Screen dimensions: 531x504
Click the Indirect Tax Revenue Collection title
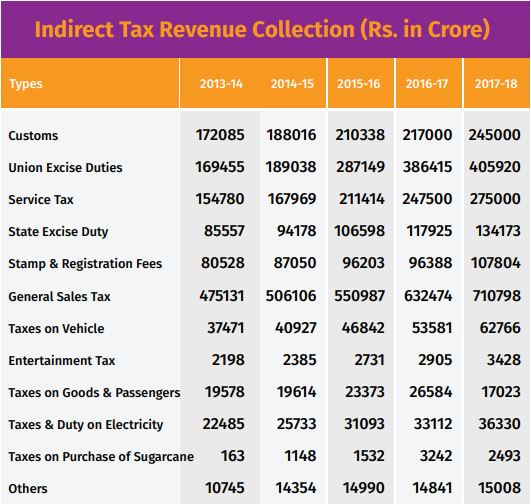point(262,29)
